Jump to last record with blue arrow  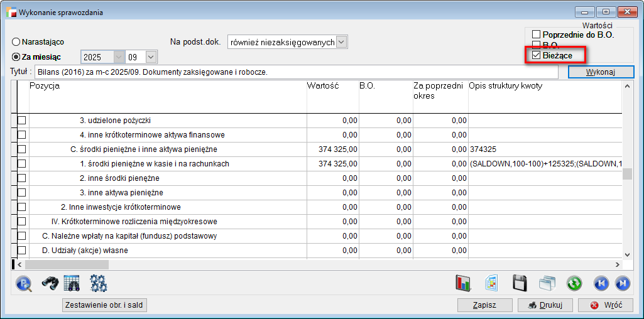pos(622,283)
